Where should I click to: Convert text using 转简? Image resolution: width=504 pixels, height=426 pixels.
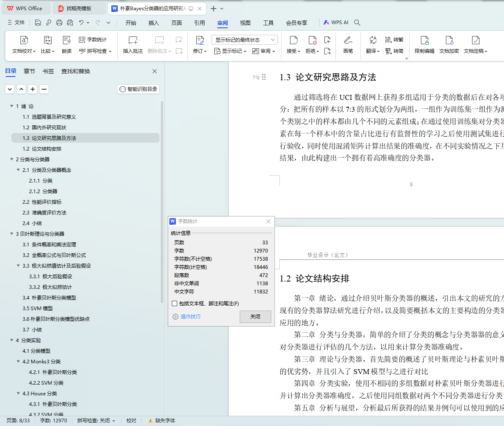(x=394, y=51)
